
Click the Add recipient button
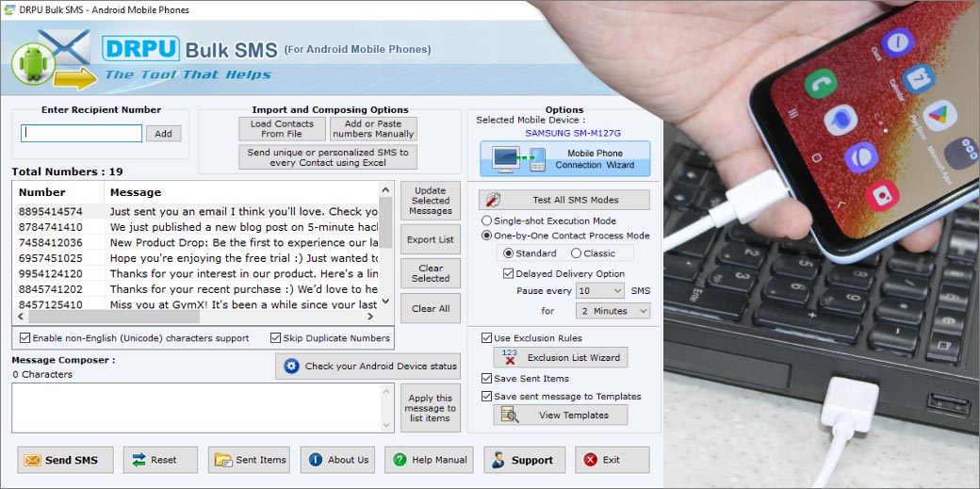coord(163,133)
